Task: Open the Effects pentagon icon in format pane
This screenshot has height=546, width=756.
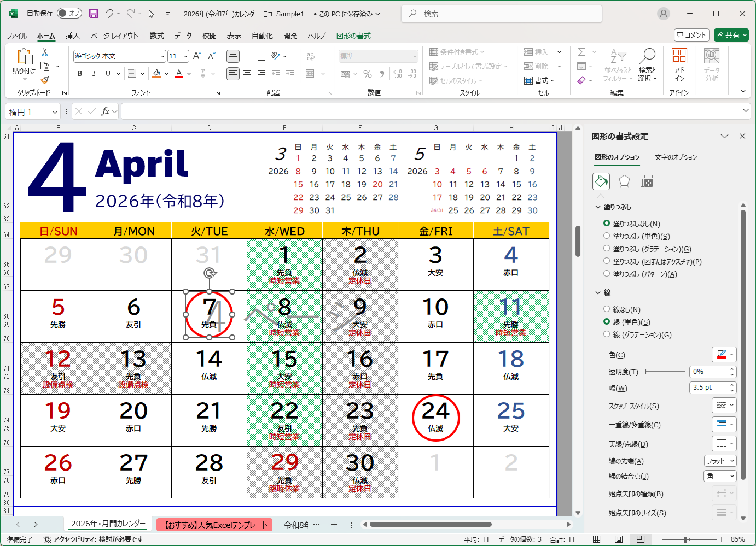Action: [x=624, y=181]
